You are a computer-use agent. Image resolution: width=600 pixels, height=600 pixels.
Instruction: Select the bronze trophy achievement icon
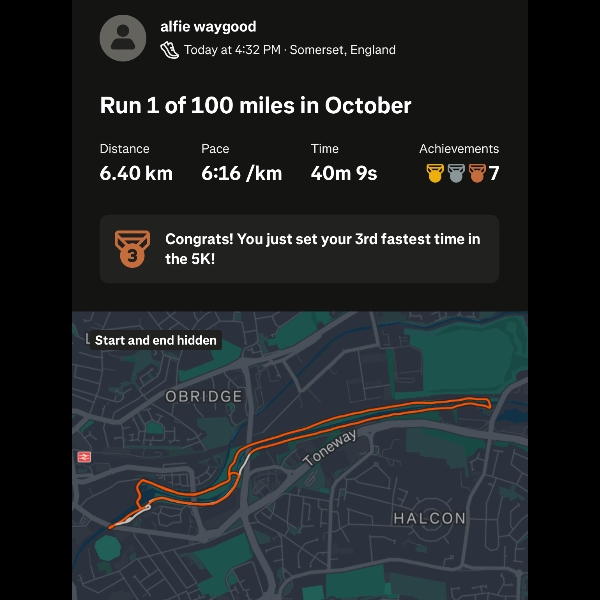coord(477,173)
